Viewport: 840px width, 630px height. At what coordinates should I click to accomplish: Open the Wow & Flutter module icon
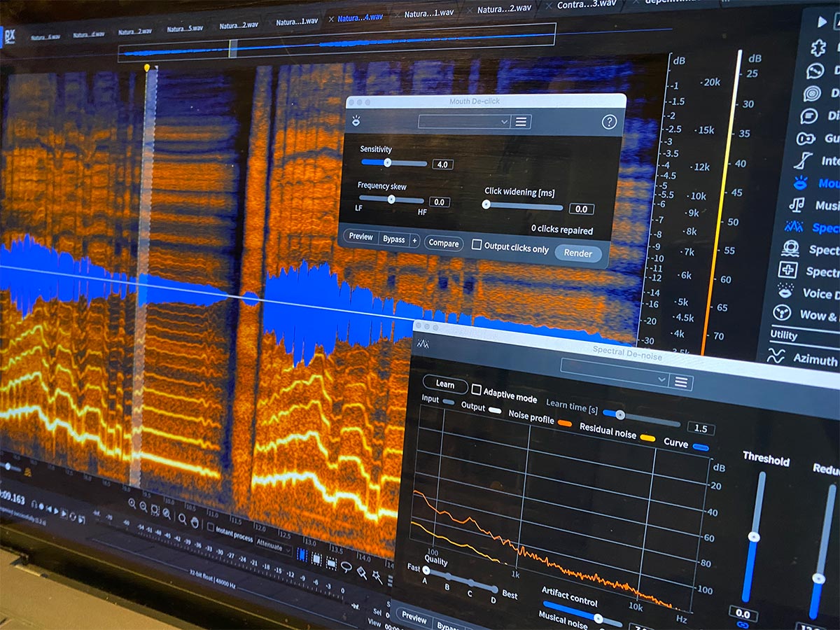coord(781,313)
